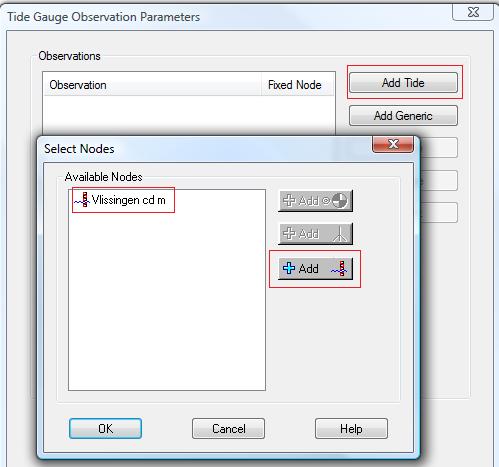Click the wind turbine icon on Add button
499x467 pixels.
click(x=339, y=234)
